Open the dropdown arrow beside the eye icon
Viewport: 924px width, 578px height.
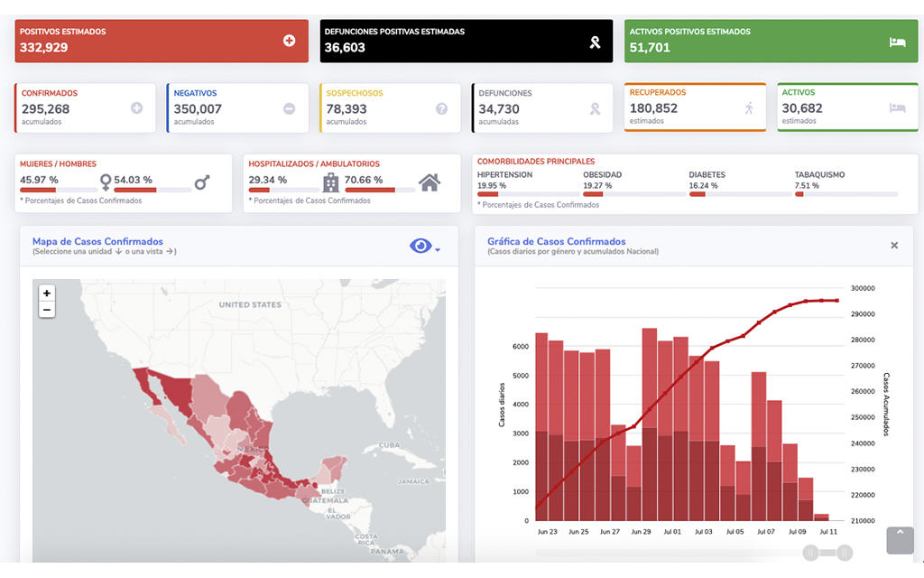(x=438, y=250)
